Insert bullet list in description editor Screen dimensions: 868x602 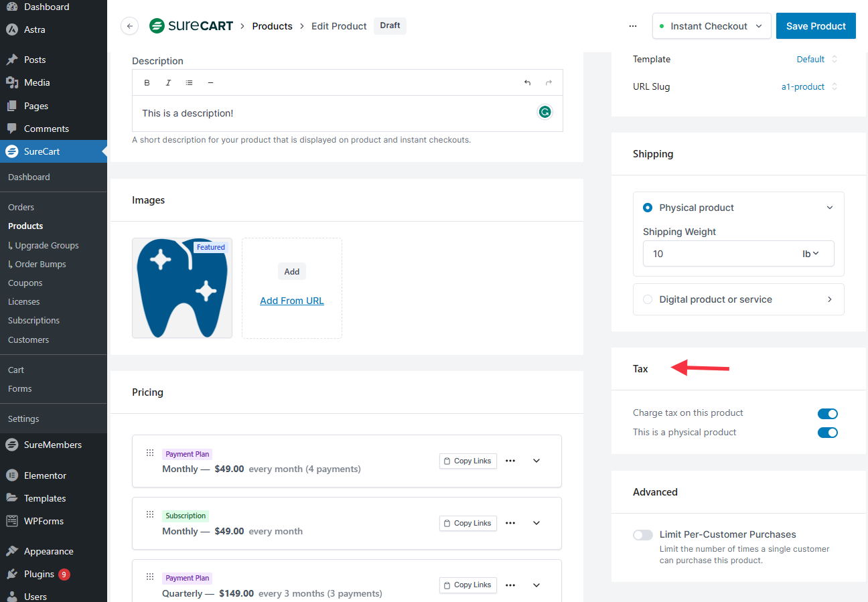click(x=190, y=83)
